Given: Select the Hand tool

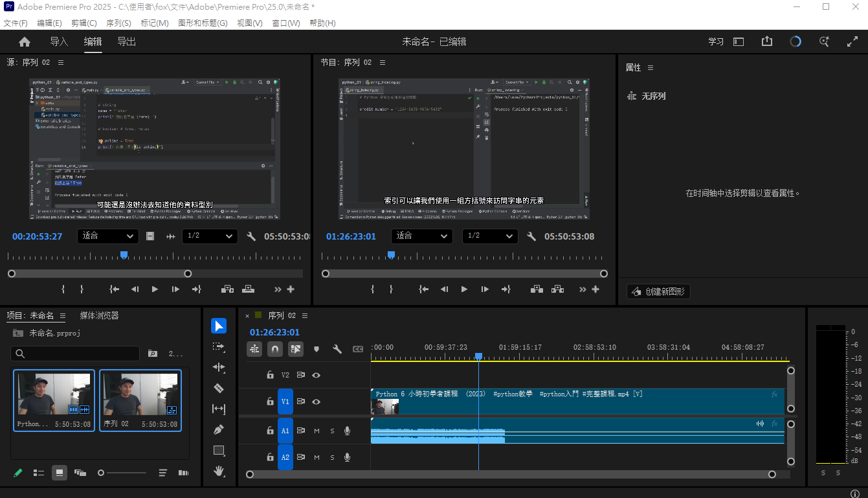Looking at the screenshot, I should [x=219, y=471].
